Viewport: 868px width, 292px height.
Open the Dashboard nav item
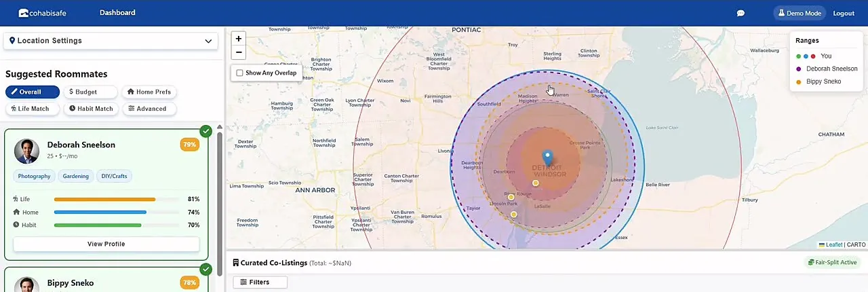point(117,13)
